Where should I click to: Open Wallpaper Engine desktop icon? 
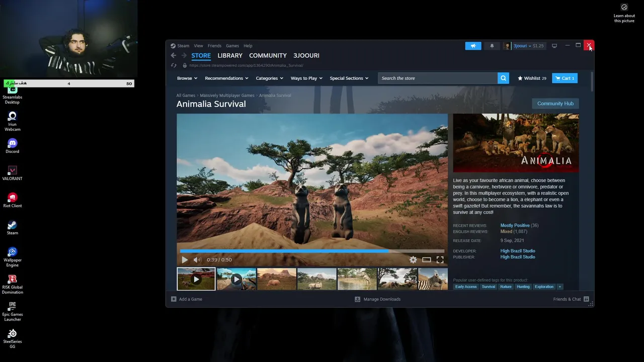[x=13, y=257]
